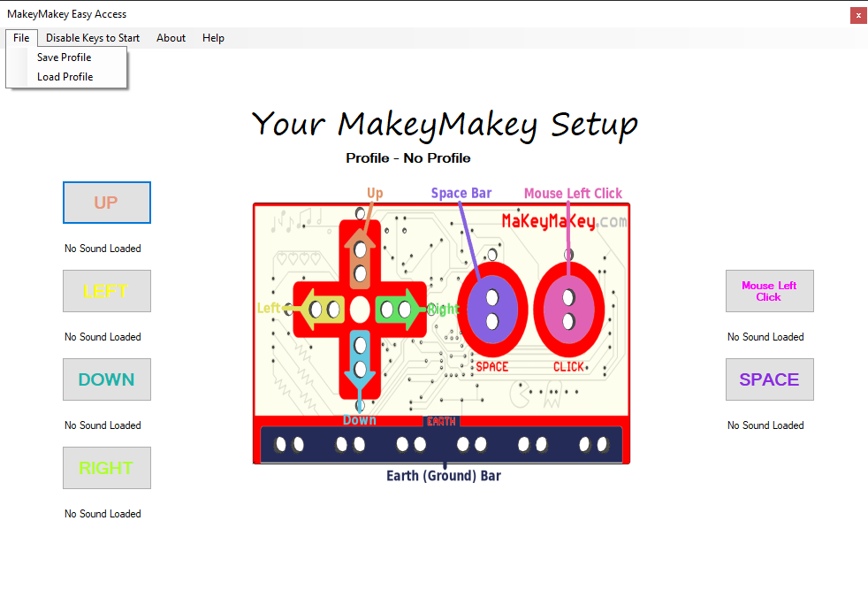Select Disable Keys to Start menu item

point(93,38)
